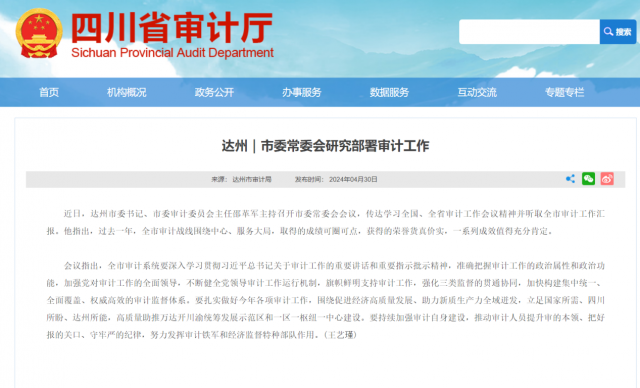Click Sichuan Provincial Audit Department text
The width and height of the screenshot is (640, 388).
[172, 53]
